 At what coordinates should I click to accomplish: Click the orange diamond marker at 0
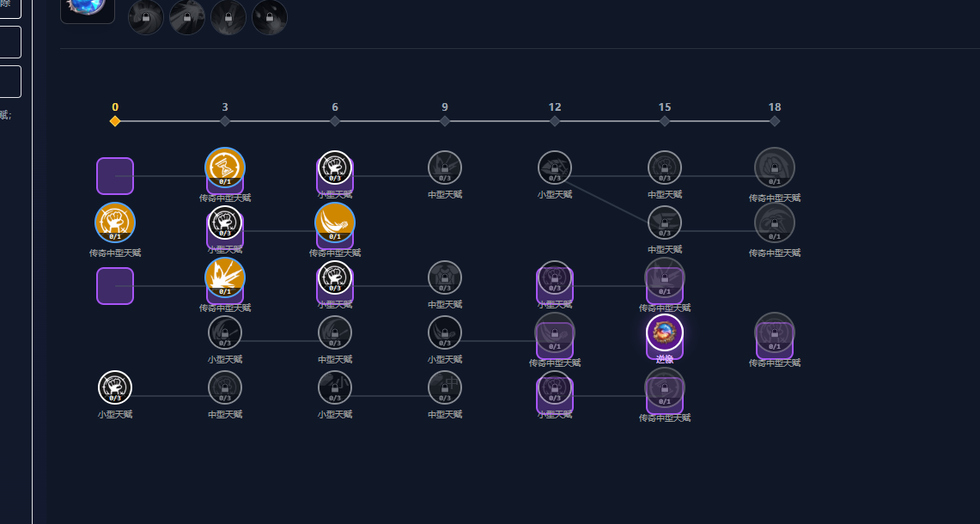(115, 121)
